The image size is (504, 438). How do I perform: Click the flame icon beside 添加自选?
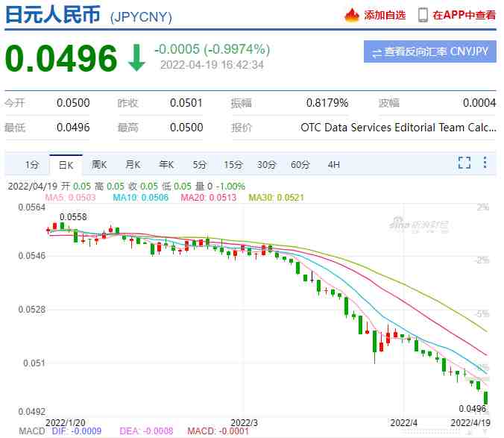point(352,15)
